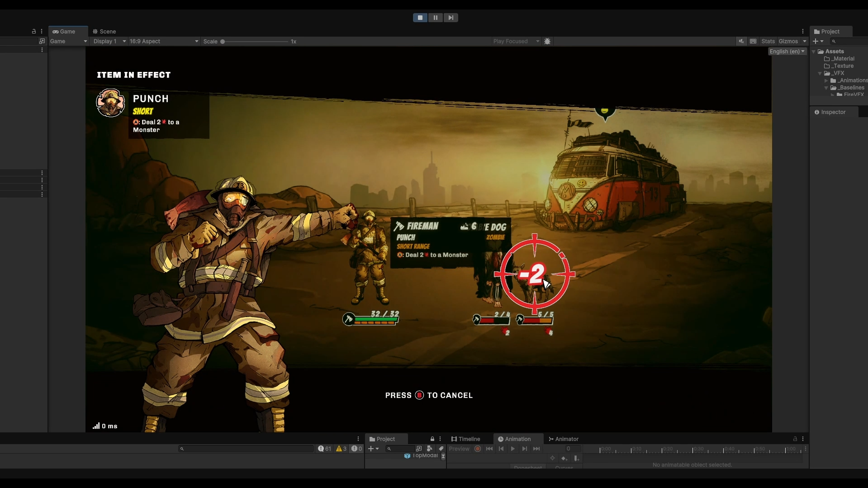Switch to the Scene tab
This screenshot has height=488, width=868.
pyautogui.click(x=104, y=32)
